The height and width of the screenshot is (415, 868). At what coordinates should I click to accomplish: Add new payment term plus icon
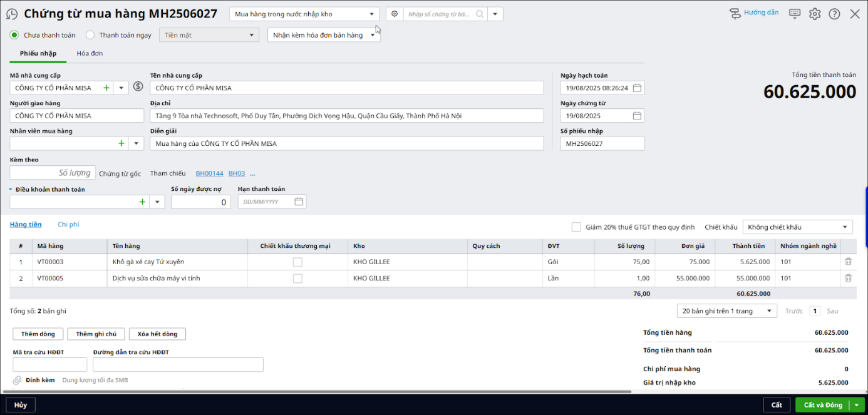[x=142, y=202]
